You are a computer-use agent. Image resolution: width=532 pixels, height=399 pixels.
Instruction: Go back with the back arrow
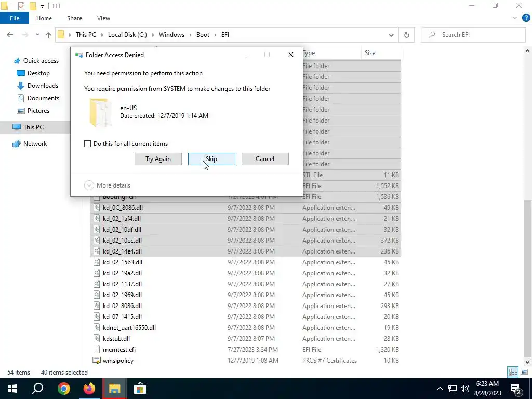[x=10, y=35]
